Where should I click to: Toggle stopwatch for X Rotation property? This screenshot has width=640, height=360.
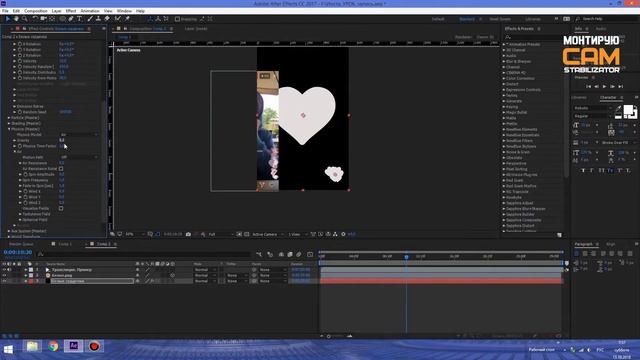pyautogui.click(x=20, y=44)
